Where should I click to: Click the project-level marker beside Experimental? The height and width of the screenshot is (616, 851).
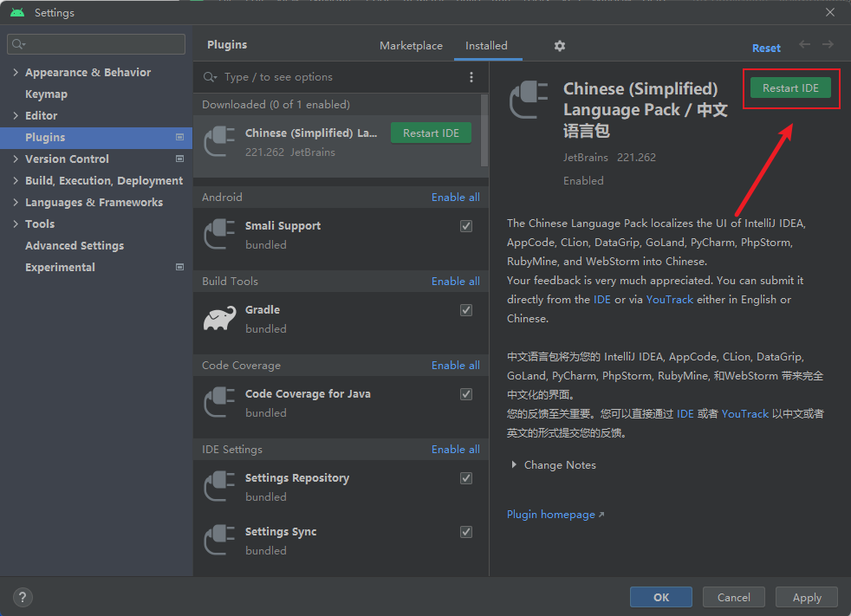point(179,267)
